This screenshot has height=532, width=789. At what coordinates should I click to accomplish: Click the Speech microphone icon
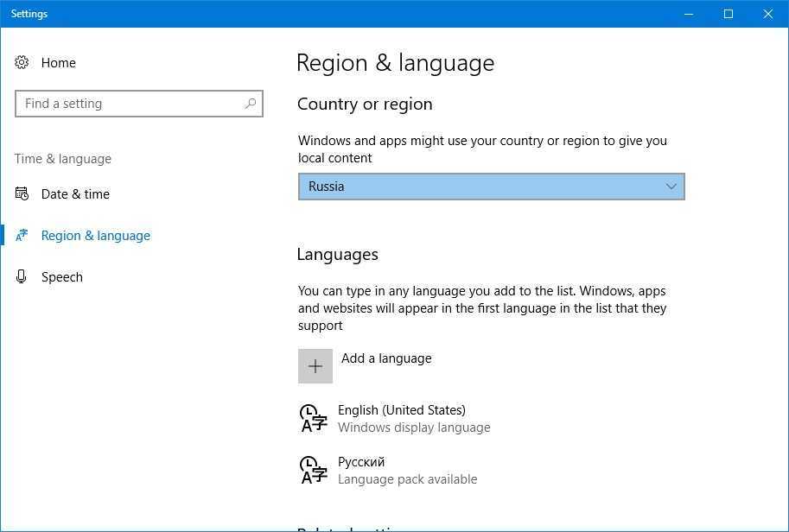tap(22, 276)
